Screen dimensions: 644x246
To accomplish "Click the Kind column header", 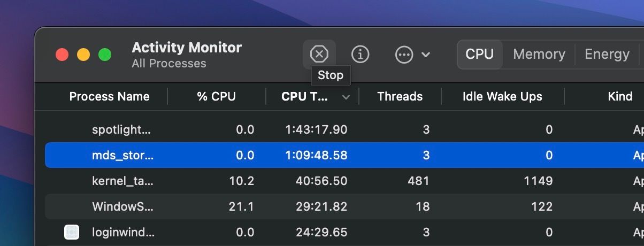I will (x=620, y=97).
